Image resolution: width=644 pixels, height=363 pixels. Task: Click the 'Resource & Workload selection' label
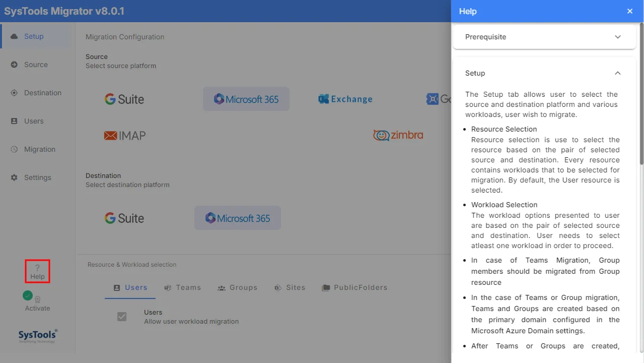132,265
